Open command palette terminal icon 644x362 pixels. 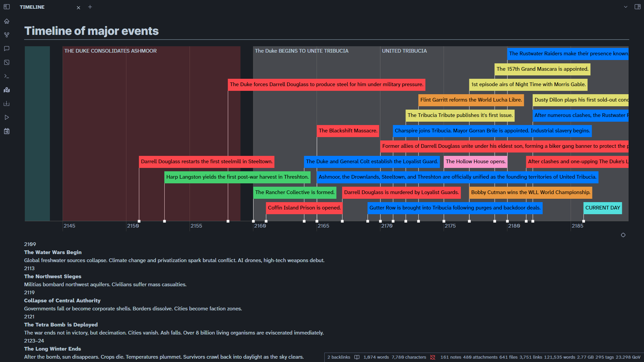(x=7, y=76)
